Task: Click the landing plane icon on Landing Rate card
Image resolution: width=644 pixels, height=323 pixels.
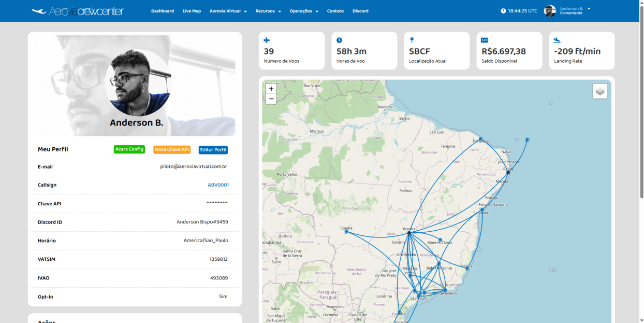Action: pyautogui.click(x=558, y=40)
